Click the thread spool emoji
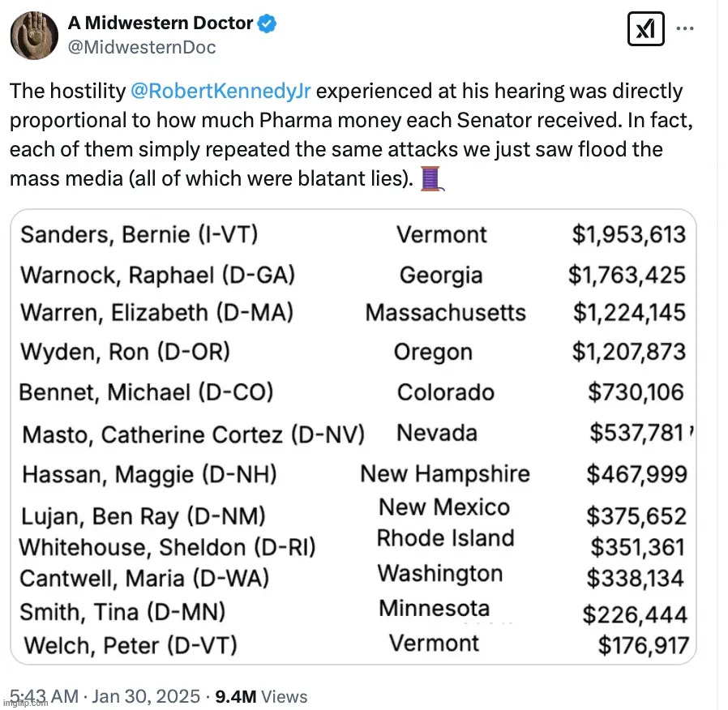 [432, 178]
